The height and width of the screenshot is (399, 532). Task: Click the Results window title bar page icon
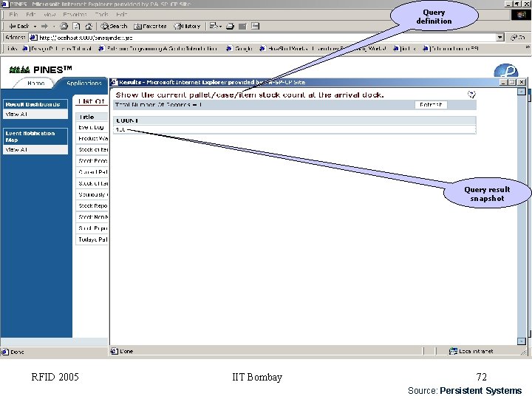tap(115, 82)
